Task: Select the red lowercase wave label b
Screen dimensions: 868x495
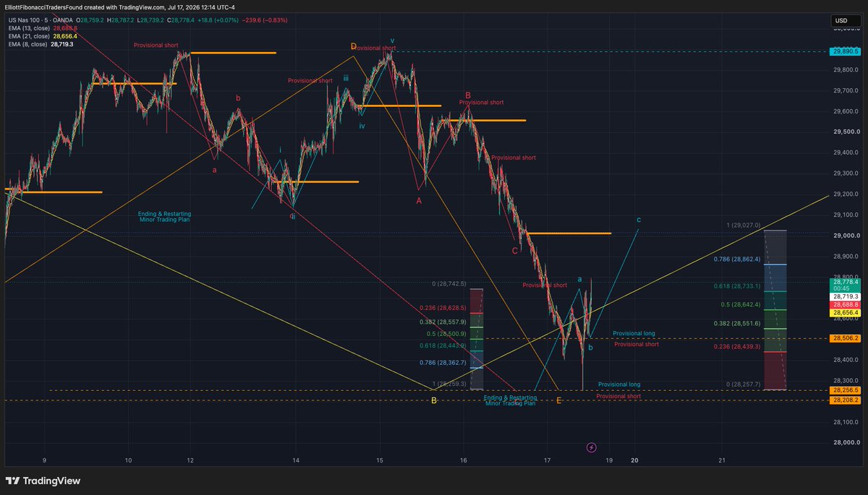Action: [238, 98]
